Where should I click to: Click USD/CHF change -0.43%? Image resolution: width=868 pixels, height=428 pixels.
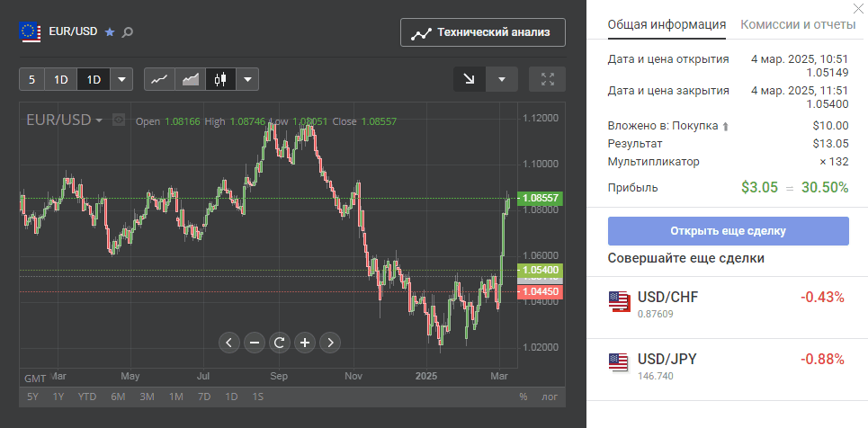822,298
